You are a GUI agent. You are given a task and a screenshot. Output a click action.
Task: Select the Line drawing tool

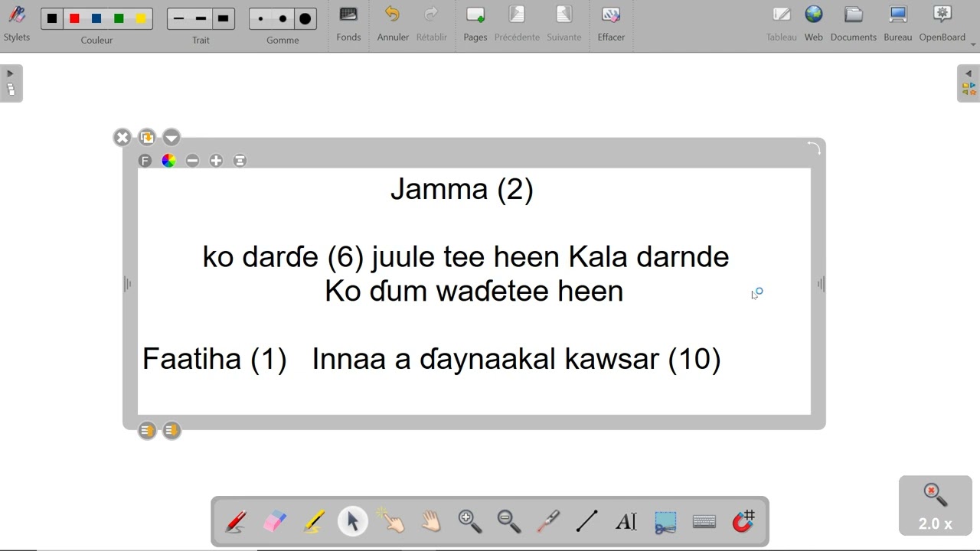pos(587,522)
